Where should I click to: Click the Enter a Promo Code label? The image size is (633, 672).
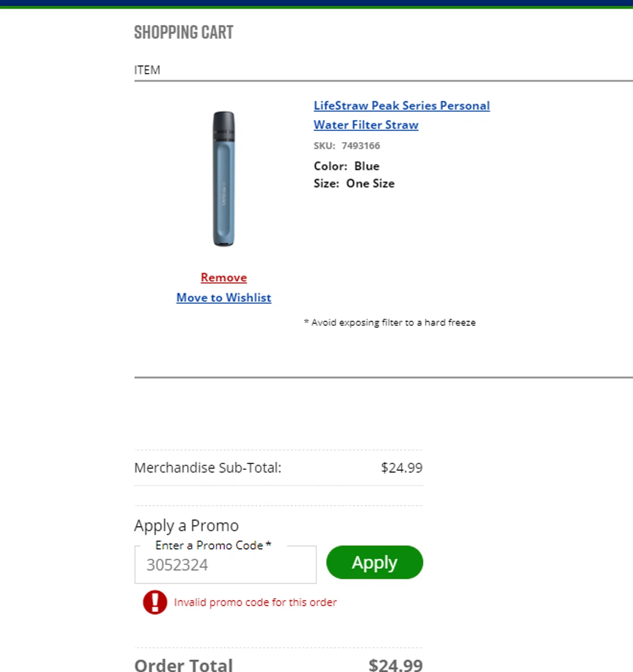(213, 545)
